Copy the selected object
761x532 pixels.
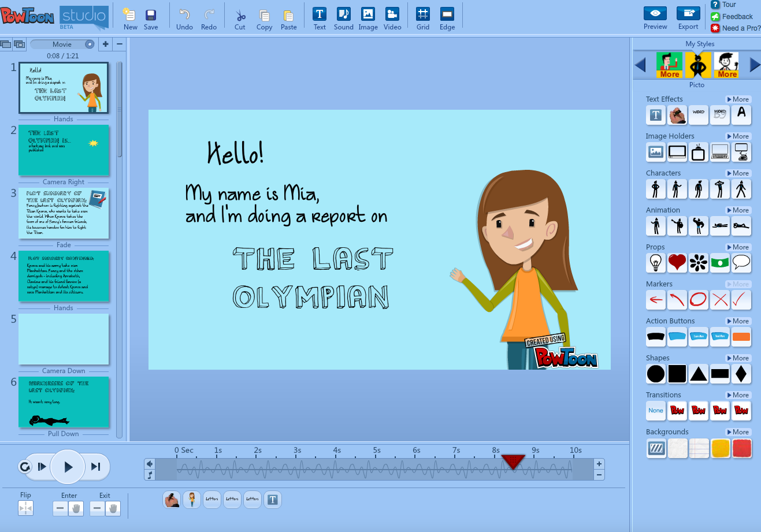(x=264, y=19)
